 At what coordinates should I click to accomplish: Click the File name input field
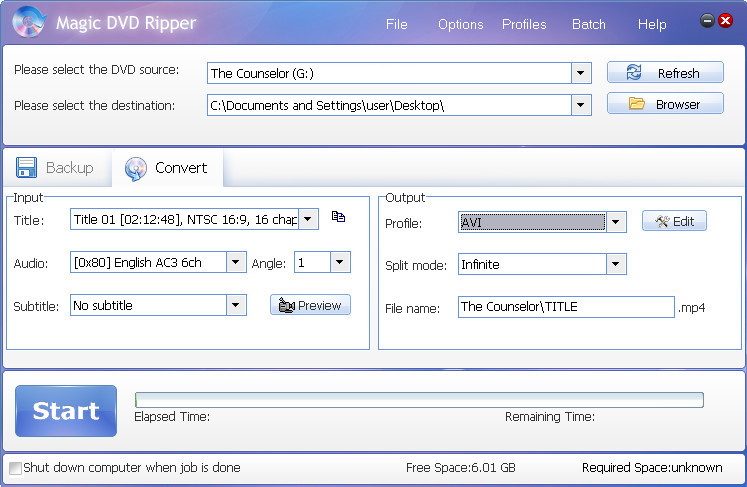click(x=566, y=306)
